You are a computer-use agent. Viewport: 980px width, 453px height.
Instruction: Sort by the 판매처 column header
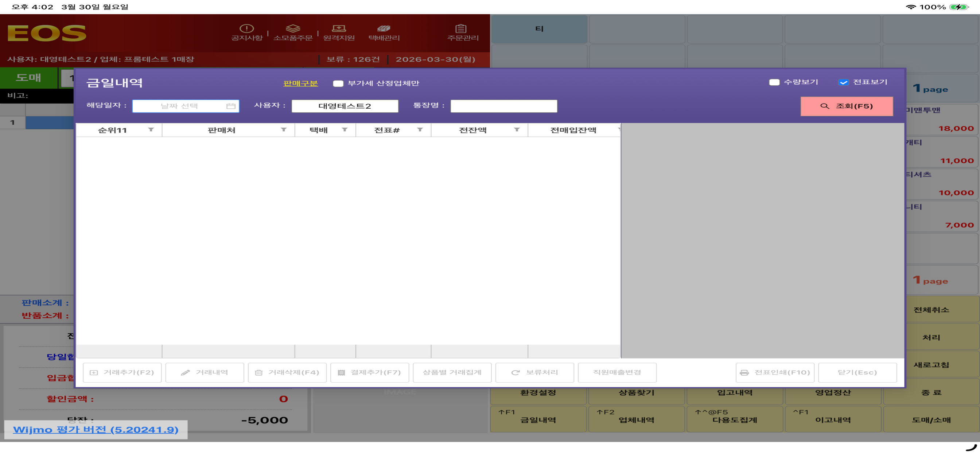[221, 130]
